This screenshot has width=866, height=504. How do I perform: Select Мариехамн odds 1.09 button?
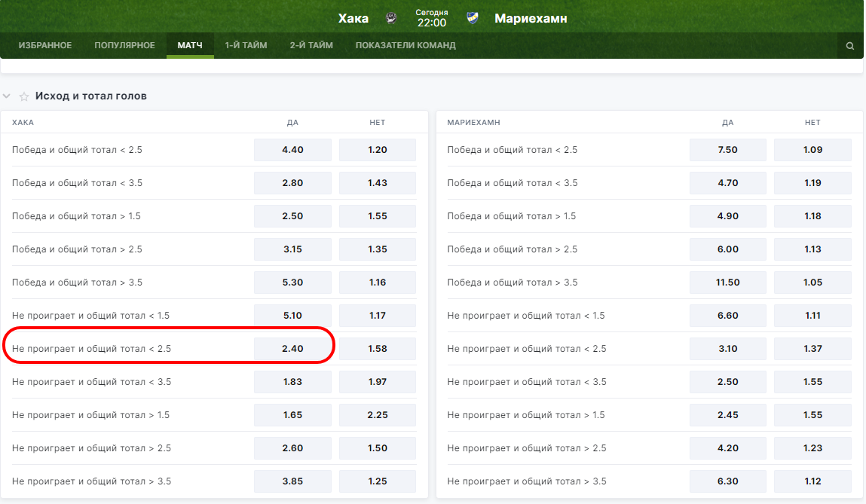(813, 150)
